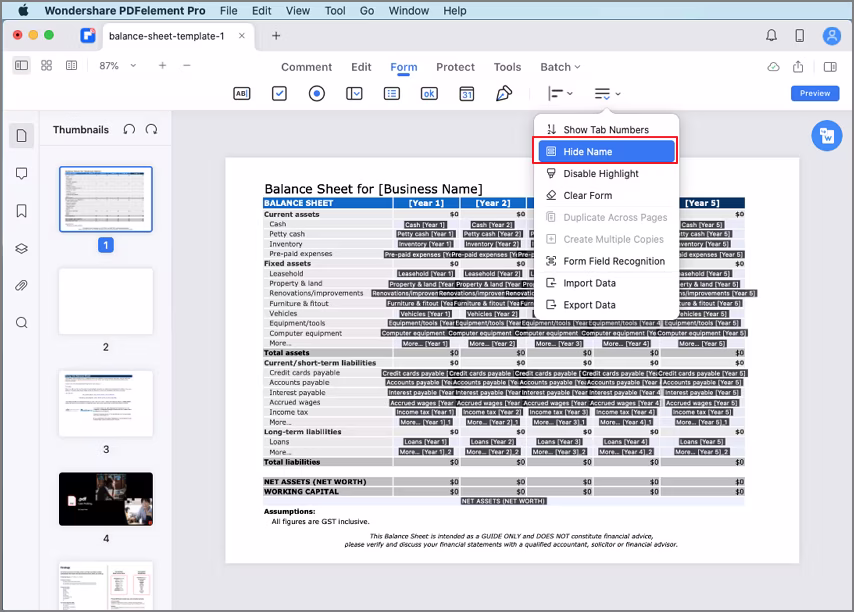Open the attachments panel paperclip icon
This screenshot has height=612, width=854.
(22, 286)
